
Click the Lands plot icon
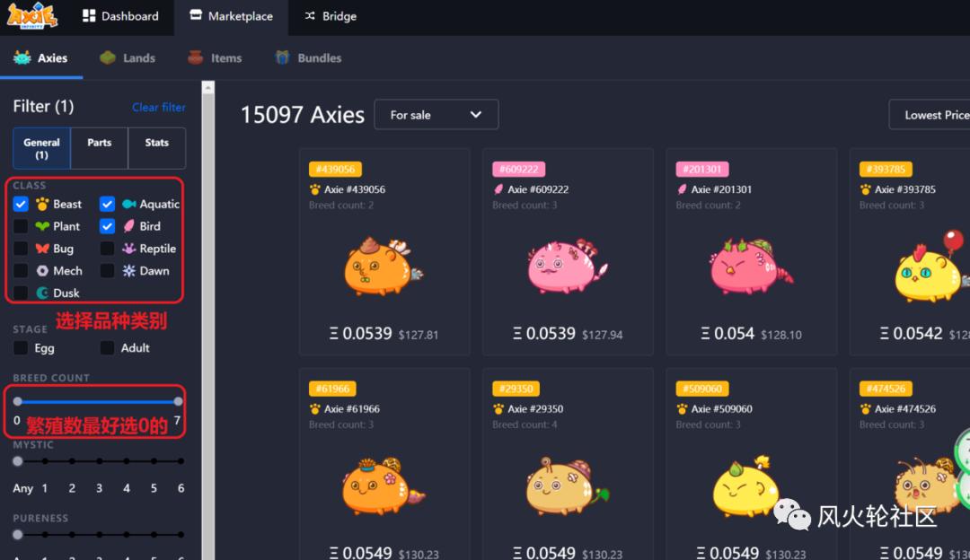coord(108,58)
